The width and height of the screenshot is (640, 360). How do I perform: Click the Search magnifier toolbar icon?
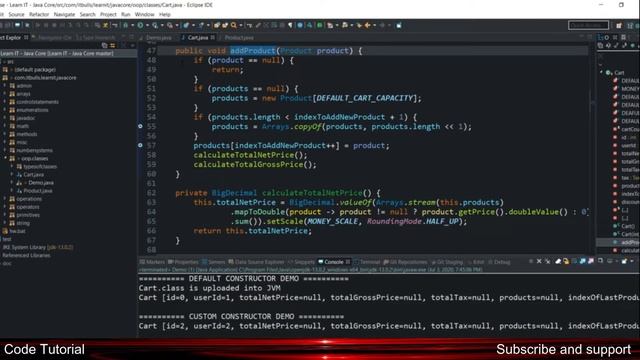coord(234,25)
